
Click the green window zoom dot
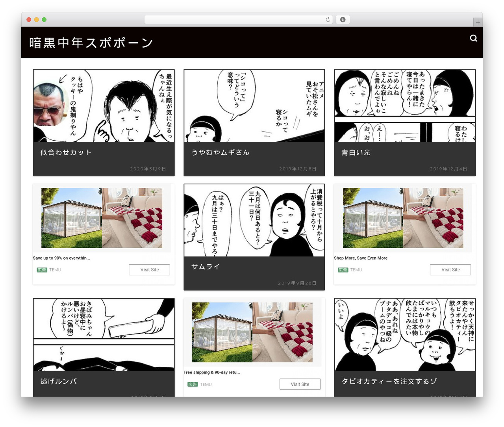pos(44,20)
